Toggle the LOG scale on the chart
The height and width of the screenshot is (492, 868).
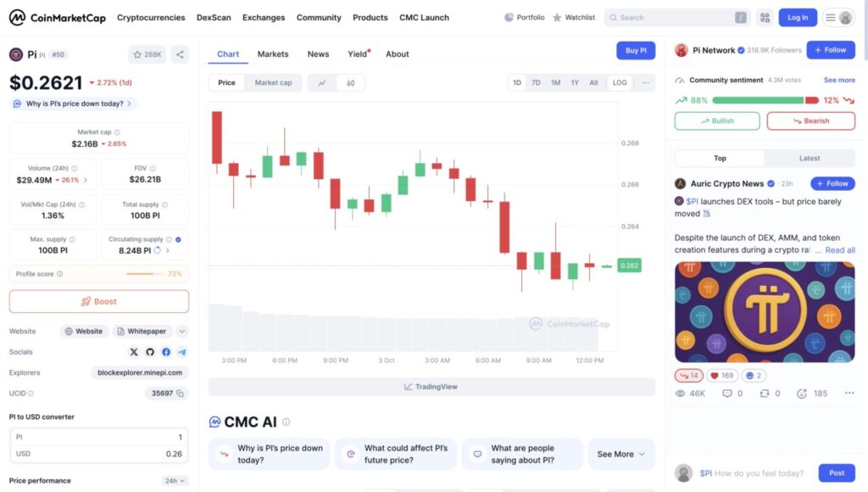click(x=620, y=83)
